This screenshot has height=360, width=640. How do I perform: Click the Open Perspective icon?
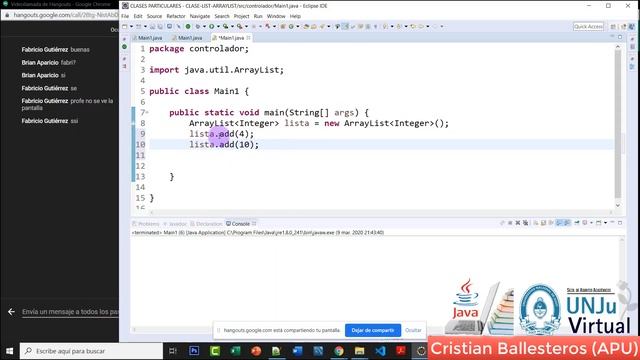point(613,27)
